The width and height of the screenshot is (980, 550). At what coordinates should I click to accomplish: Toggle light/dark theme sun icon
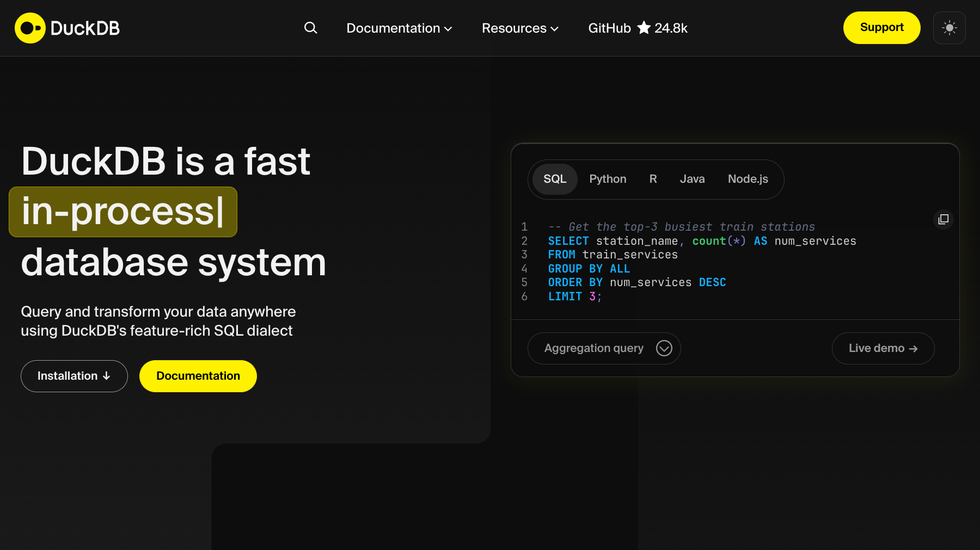[x=949, y=28]
